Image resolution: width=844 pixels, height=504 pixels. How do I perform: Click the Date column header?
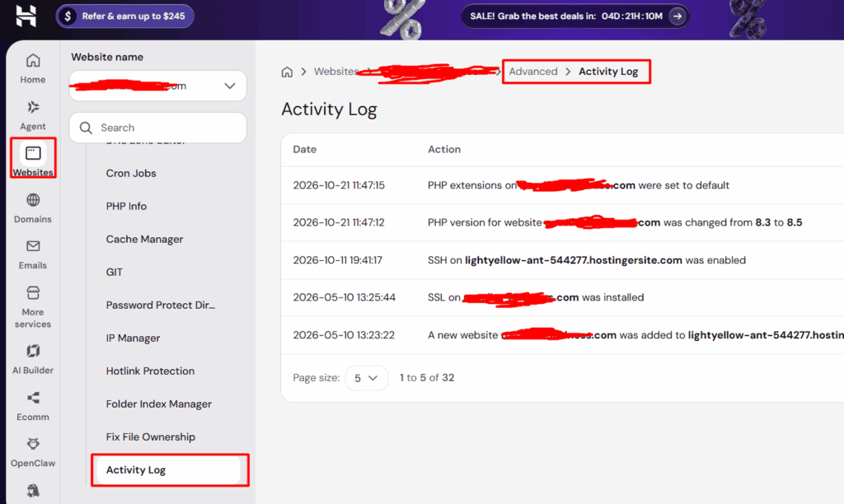(305, 150)
